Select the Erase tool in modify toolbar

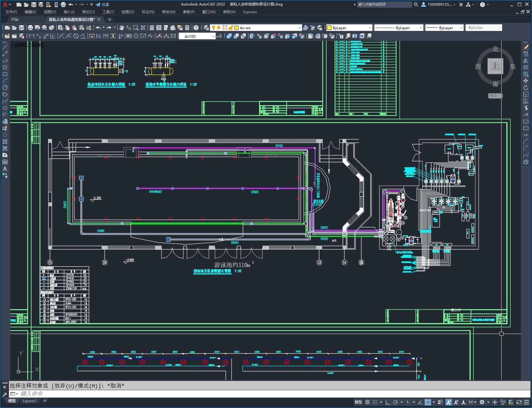click(x=526, y=47)
